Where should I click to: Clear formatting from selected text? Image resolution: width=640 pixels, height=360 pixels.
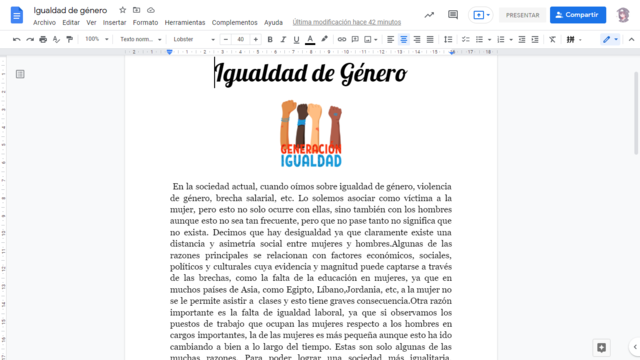click(552, 39)
